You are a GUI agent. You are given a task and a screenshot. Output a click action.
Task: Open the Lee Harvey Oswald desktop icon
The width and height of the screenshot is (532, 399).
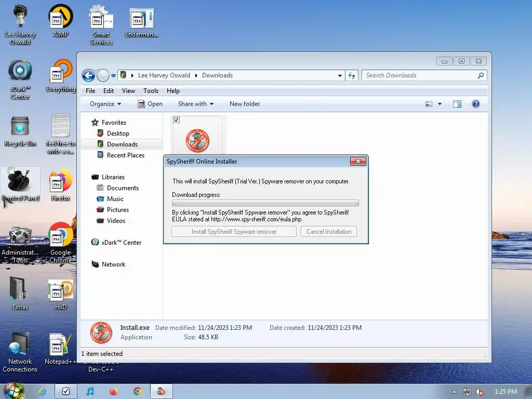point(20,24)
